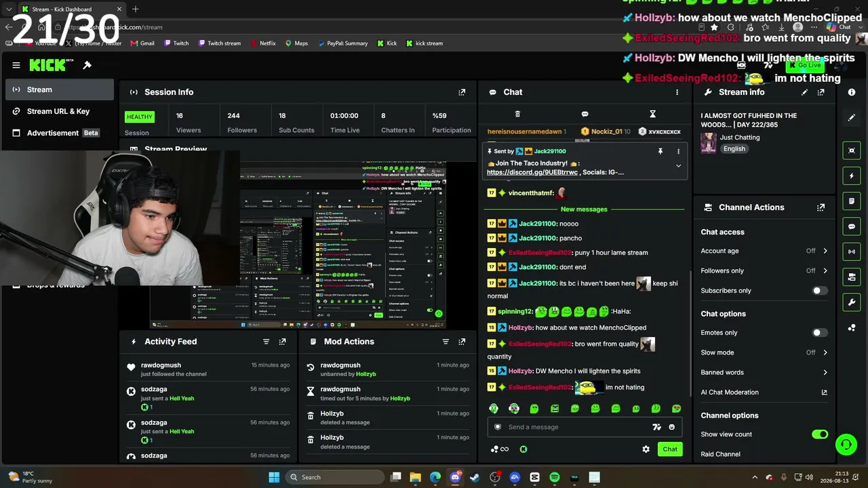Toggle the Subscribers only switch

point(820,291)
